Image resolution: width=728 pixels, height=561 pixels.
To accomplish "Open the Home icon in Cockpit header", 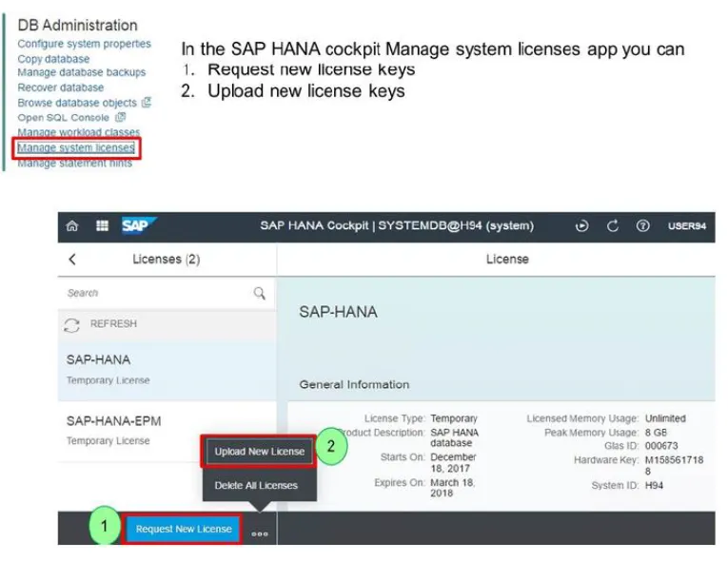I will coord(72,226).
